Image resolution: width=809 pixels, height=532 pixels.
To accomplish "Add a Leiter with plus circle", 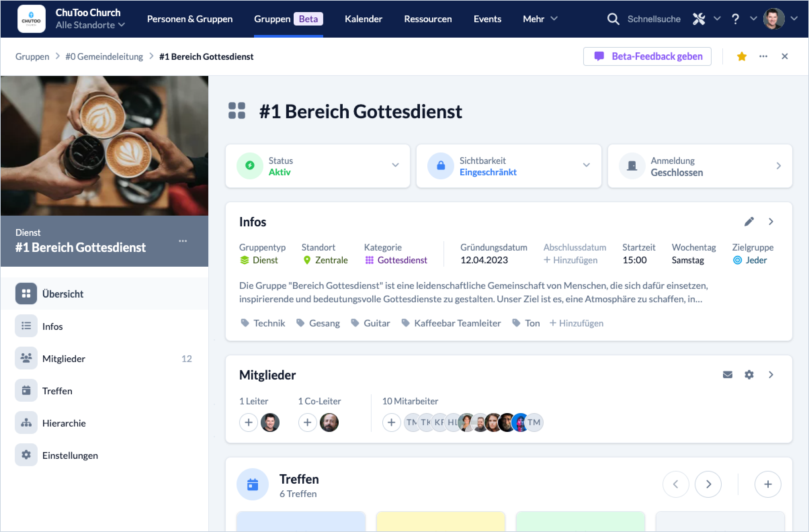I will 249,422.
